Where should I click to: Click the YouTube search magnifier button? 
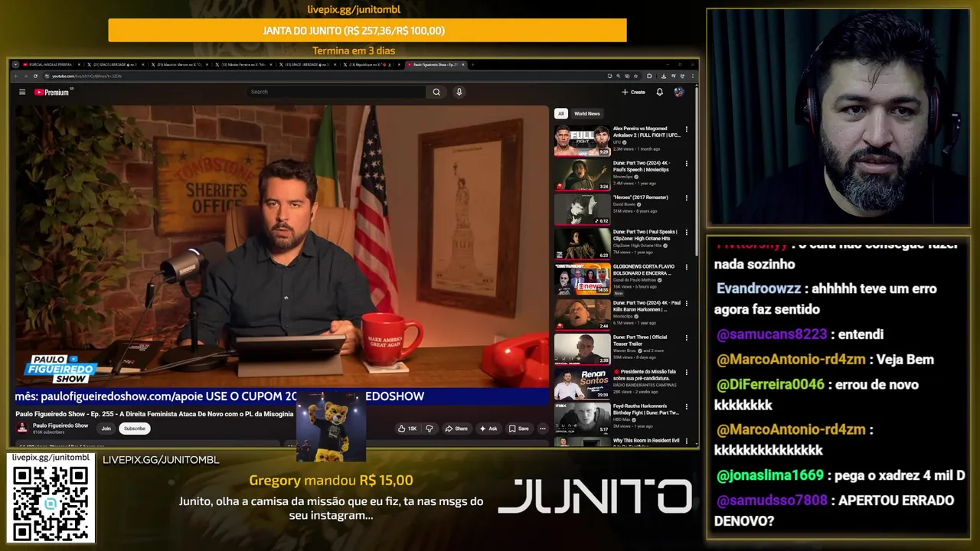pyautogui.click(x=436, y=92)
